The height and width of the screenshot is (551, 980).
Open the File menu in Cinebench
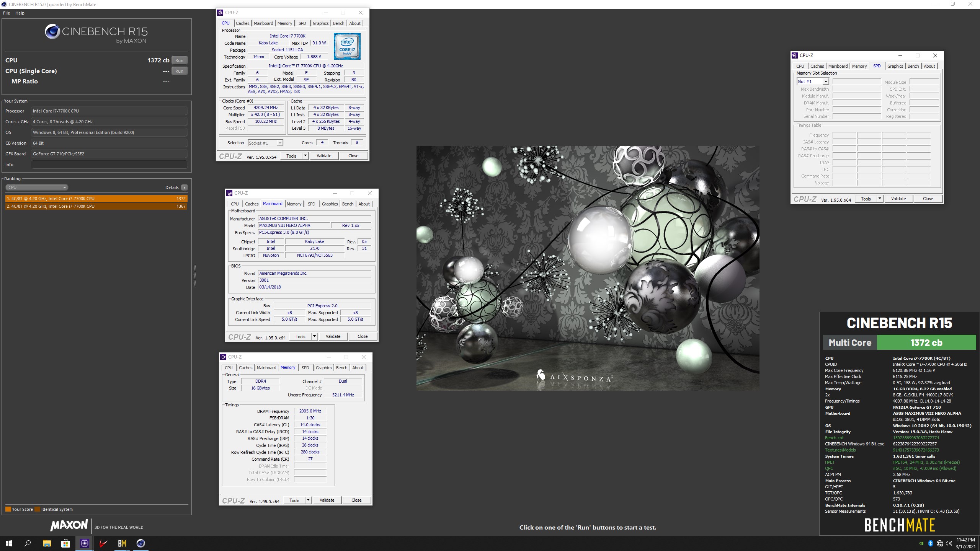pos(7,13)
